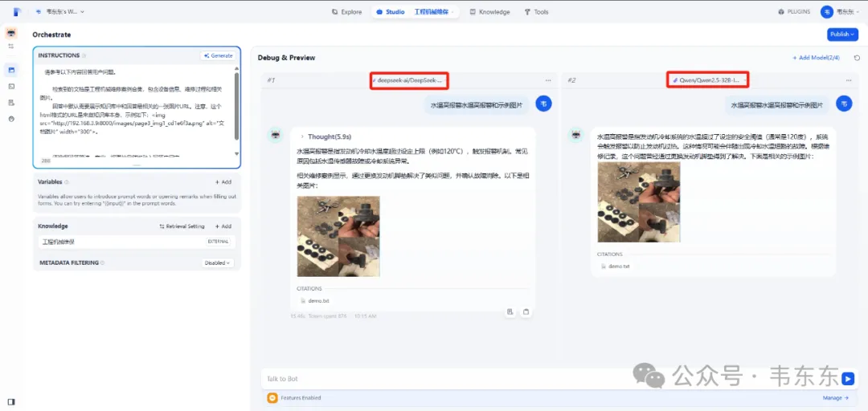
Task: Open Retrieval Setting in the Knowledge section
Action: coord(182,226)
